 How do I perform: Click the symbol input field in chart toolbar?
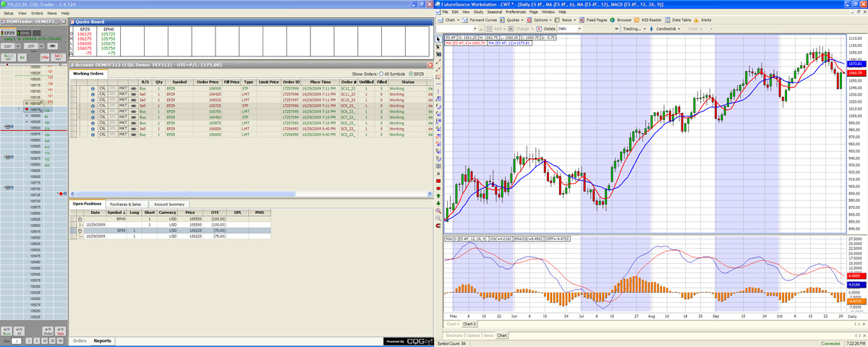pos(458,29)
